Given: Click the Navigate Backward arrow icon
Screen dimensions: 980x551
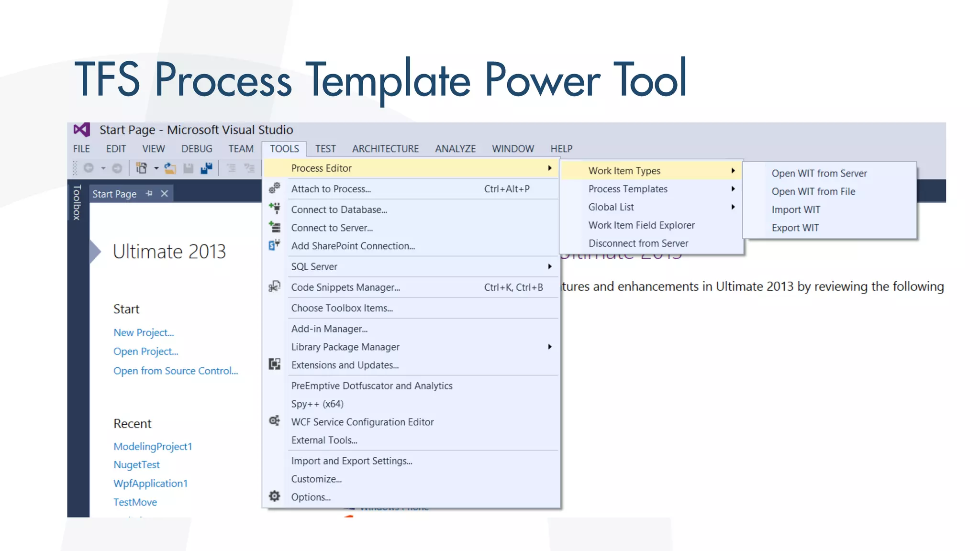Looking at the screenshot, I should pyautogui.click(x=89, y=168).
